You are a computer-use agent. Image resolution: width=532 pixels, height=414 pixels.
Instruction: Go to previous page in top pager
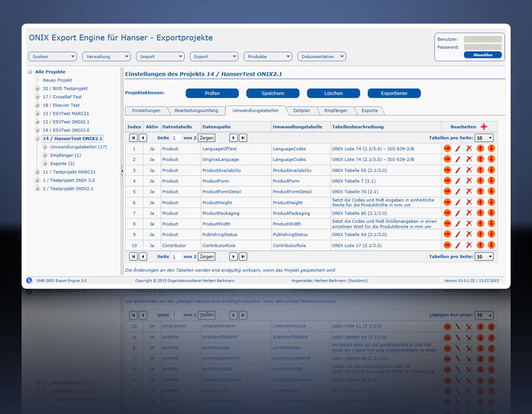143,138
